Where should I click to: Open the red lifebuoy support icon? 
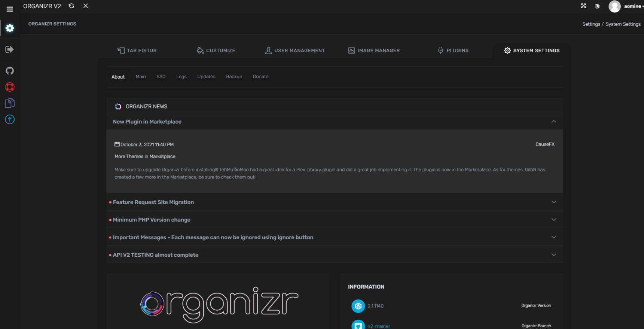[10, 87]
